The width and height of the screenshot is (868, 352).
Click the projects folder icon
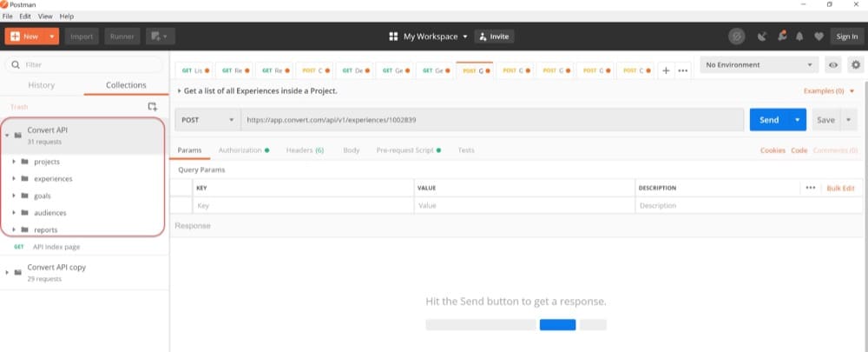[24, 162]
